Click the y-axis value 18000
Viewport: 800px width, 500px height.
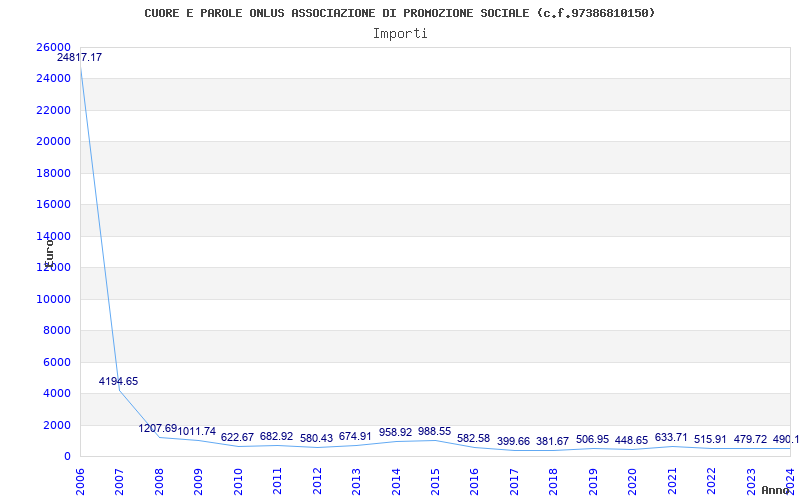53,173
